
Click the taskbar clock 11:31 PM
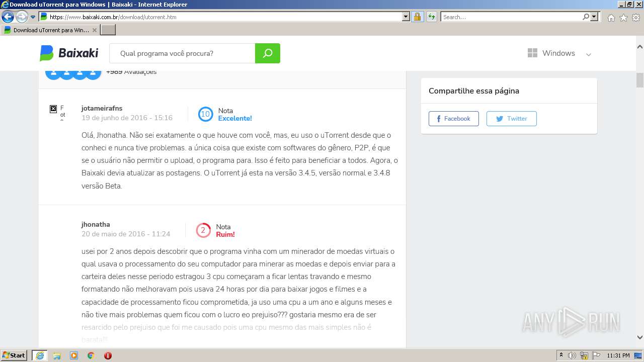[618, 355]
